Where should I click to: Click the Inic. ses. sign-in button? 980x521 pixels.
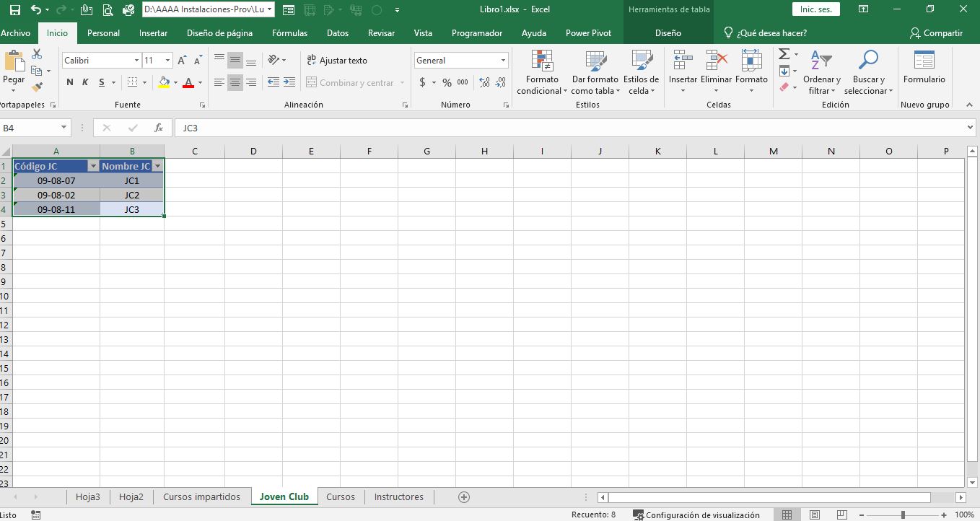tap(815, 9)
